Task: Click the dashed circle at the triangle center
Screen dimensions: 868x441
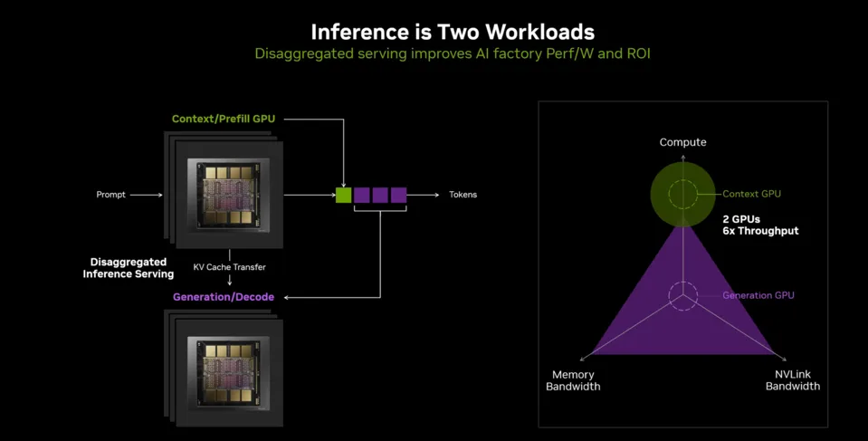Action: tap(682, 296)
